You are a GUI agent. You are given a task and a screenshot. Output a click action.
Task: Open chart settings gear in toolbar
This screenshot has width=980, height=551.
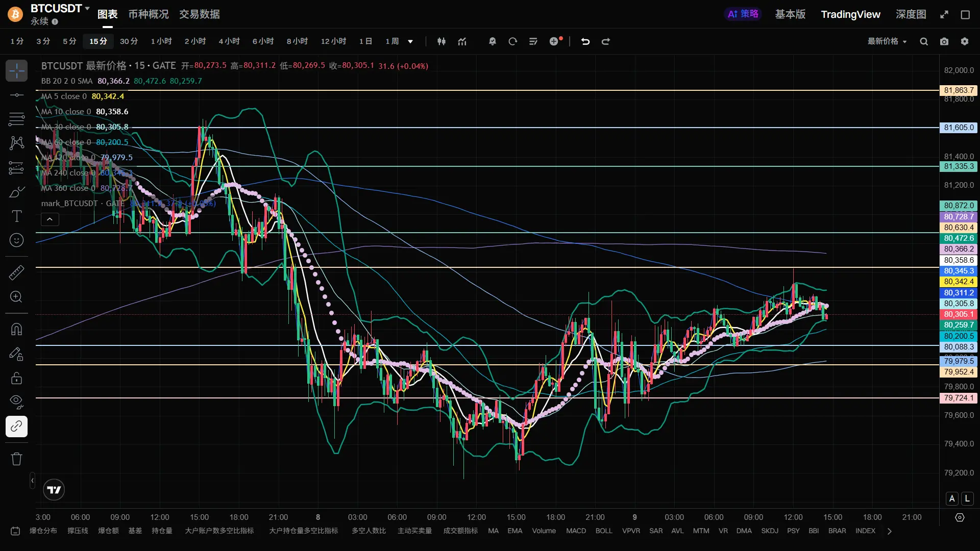point(965,41)
